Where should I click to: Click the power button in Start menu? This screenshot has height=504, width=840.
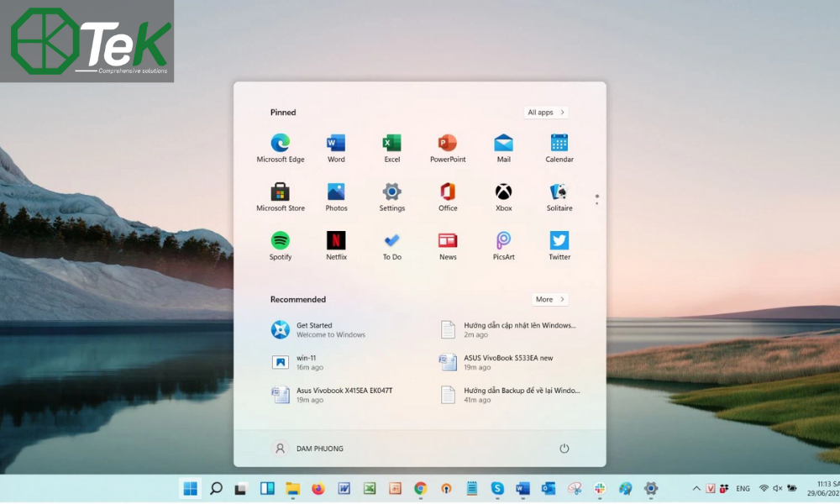[564, 449]
